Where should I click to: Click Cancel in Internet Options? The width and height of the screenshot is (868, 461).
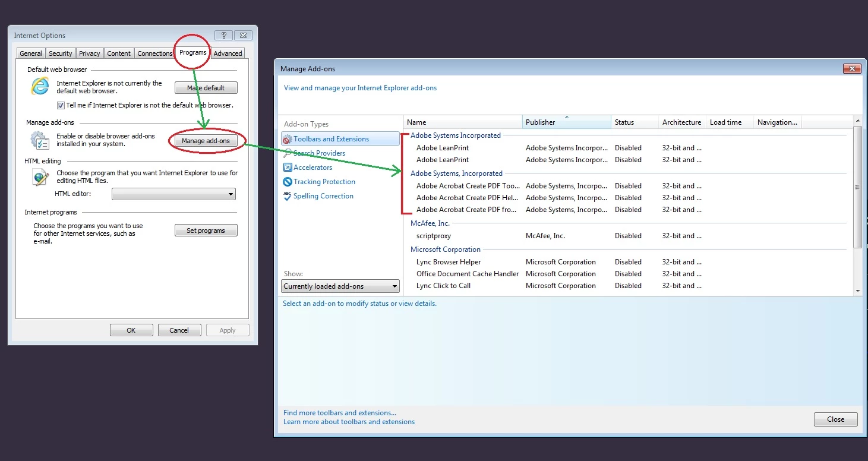pos(179,330)
